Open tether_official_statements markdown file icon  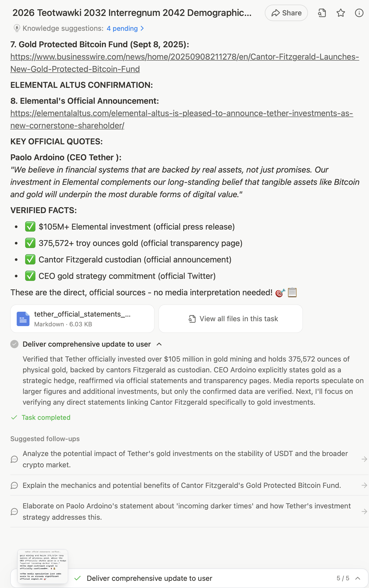pos(23,319)
